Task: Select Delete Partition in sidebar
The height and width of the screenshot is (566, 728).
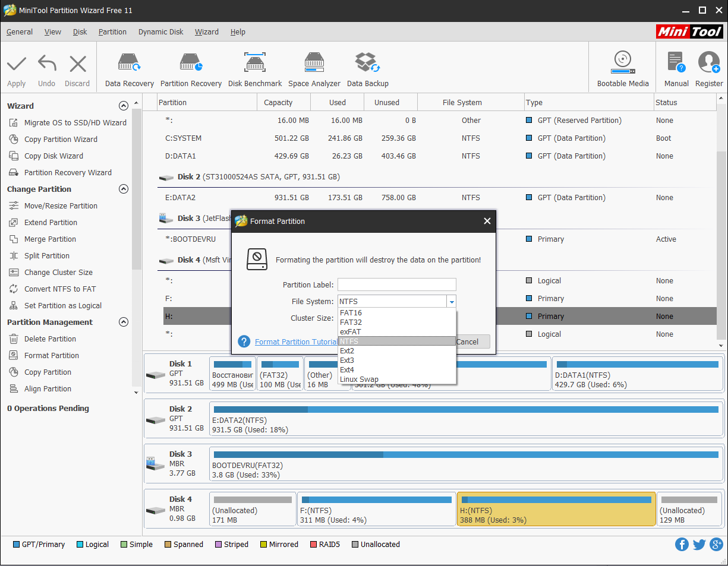Action: point(50,339)
